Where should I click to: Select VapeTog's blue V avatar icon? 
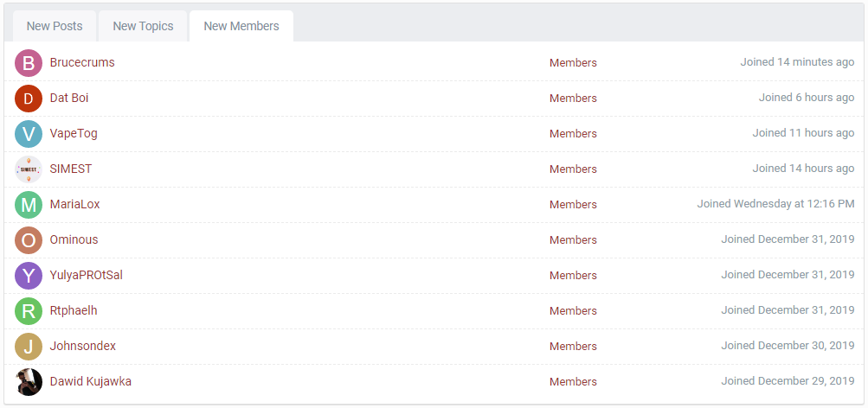(x=29, y=133)
